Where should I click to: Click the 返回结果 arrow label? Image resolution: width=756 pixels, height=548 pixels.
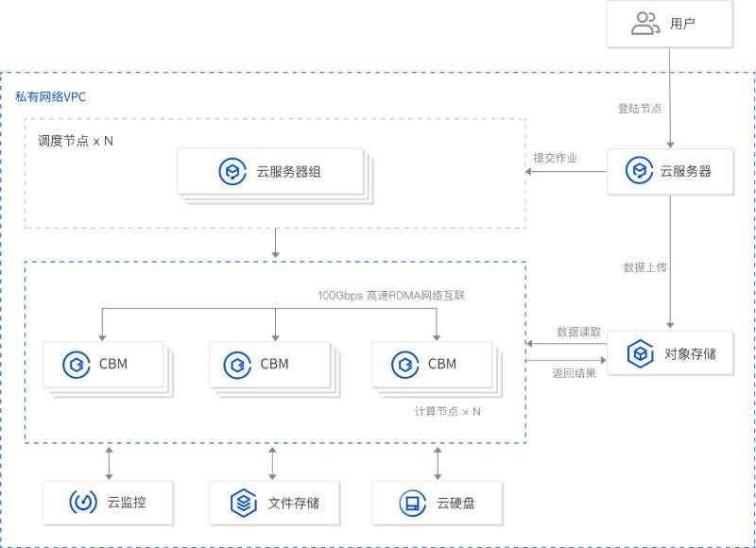(575, 373)
